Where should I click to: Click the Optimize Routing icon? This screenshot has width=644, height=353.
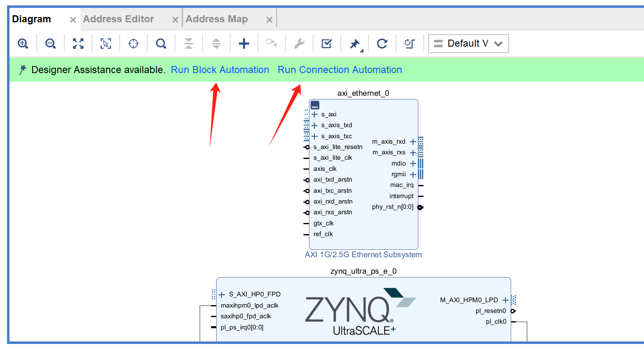(410, 43)
